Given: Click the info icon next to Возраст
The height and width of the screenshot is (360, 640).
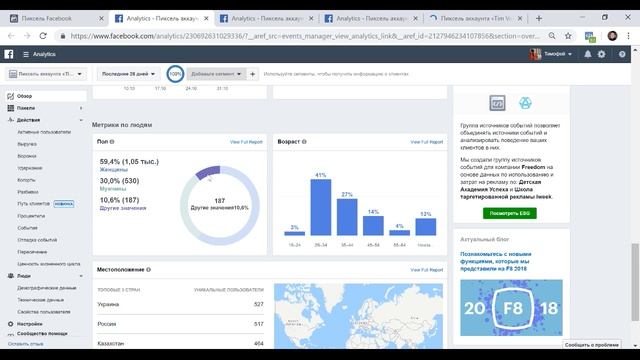Looking at the screenshot, I should coord(304,142).
